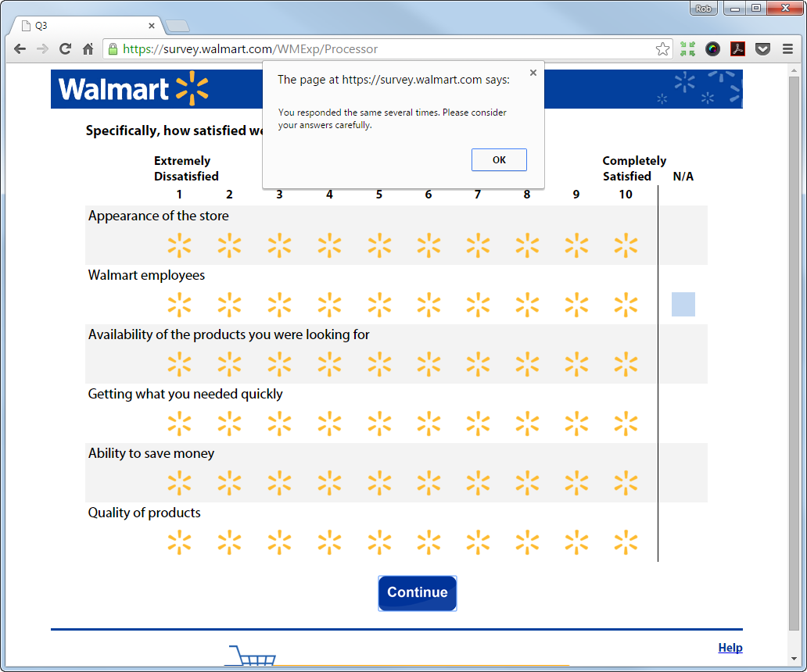The width and height of the screenshot is (807, 672).
Task: Rate Appearance of the store a 5
Action: pyautogui.click(x=379, y=245)
